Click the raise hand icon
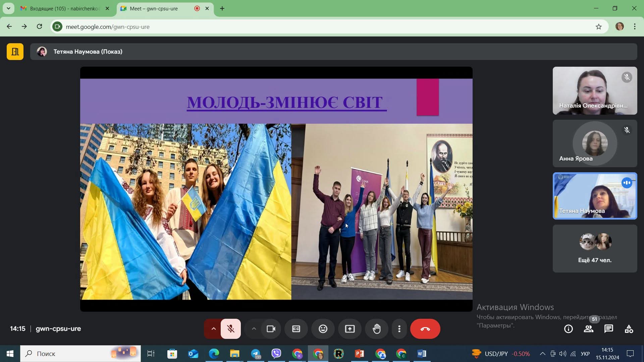This screenshot has width=644, height=362. [x=377, y=329]
